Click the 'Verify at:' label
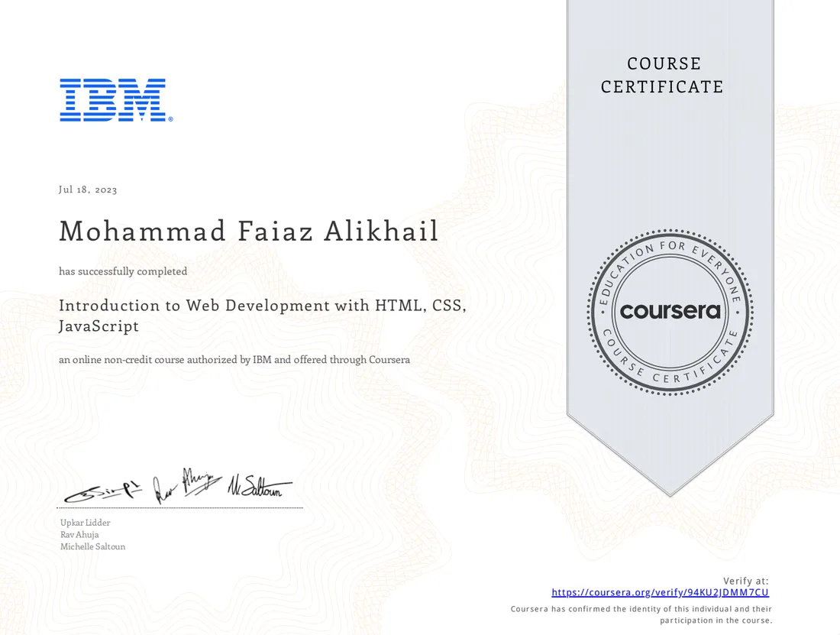The width and height of the screenshot is (840, 635). pyautogui.click(x=746, y=581)
